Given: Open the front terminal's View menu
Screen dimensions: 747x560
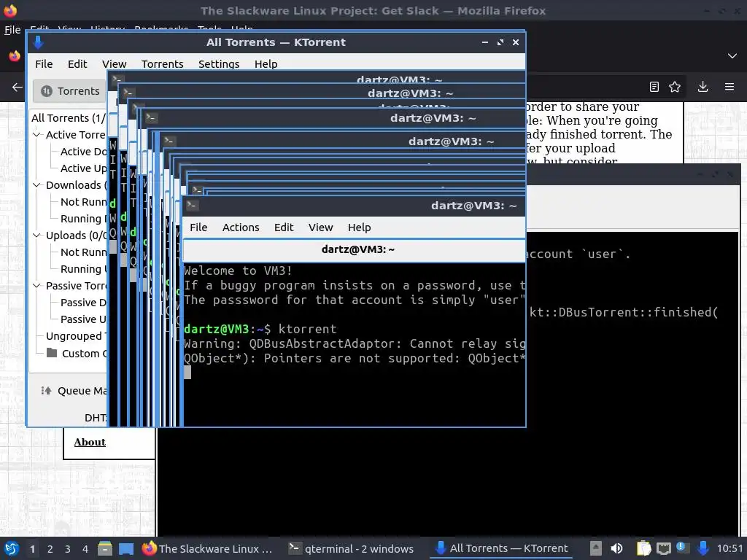Looking at the screenshot, I should tap(320, 227).
